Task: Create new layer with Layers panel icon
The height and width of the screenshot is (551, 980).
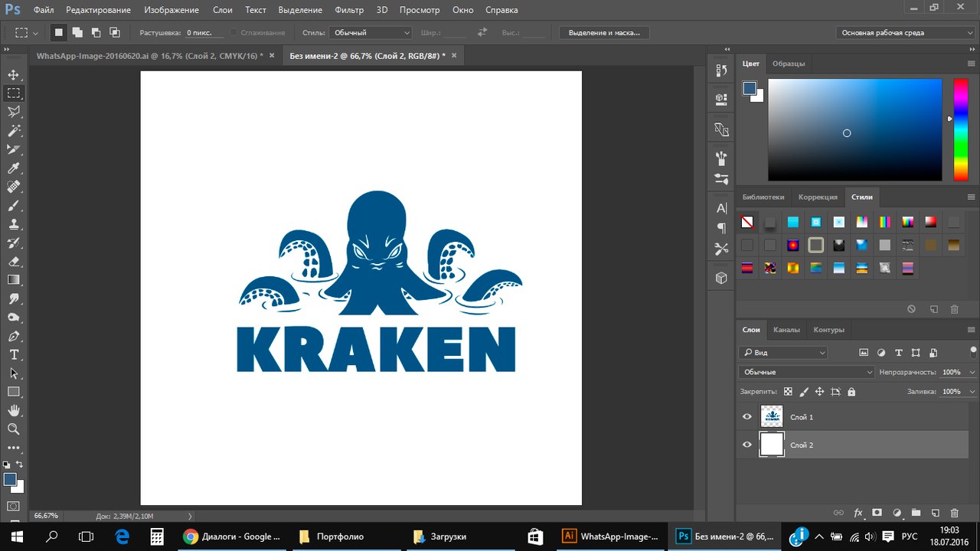Action: tap(935, 513)
